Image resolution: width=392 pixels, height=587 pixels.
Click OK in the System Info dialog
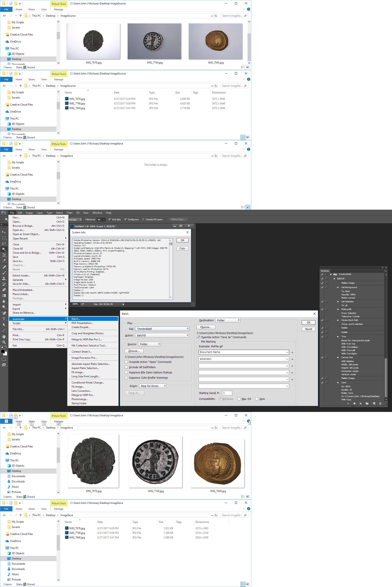pyautogui.click(x=183, y=240)
